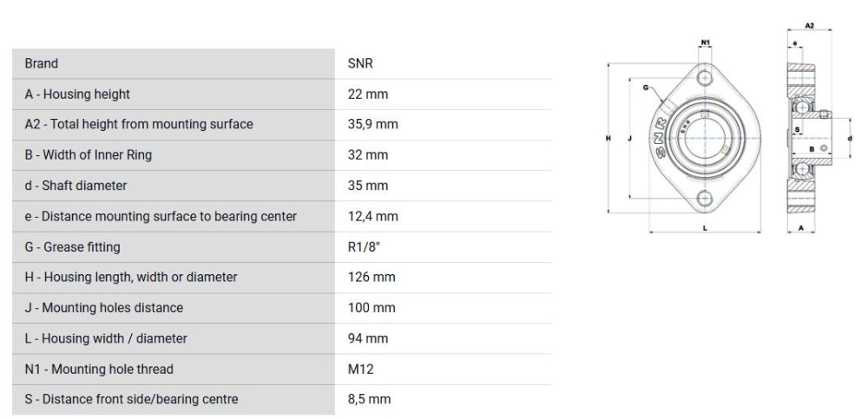Screen dimensions: 868x419
Task: Select the M12 thread value
Action: coord(360,370)
